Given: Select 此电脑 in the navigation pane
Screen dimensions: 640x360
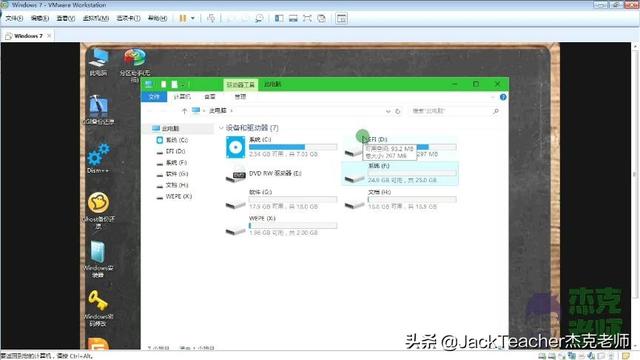Looking at the screenshot, I should pos(178,129).
